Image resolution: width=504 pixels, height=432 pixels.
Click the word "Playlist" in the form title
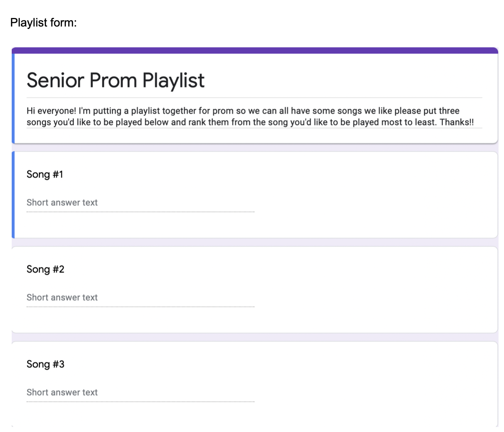pyautogui.click(x=173, y=80)
